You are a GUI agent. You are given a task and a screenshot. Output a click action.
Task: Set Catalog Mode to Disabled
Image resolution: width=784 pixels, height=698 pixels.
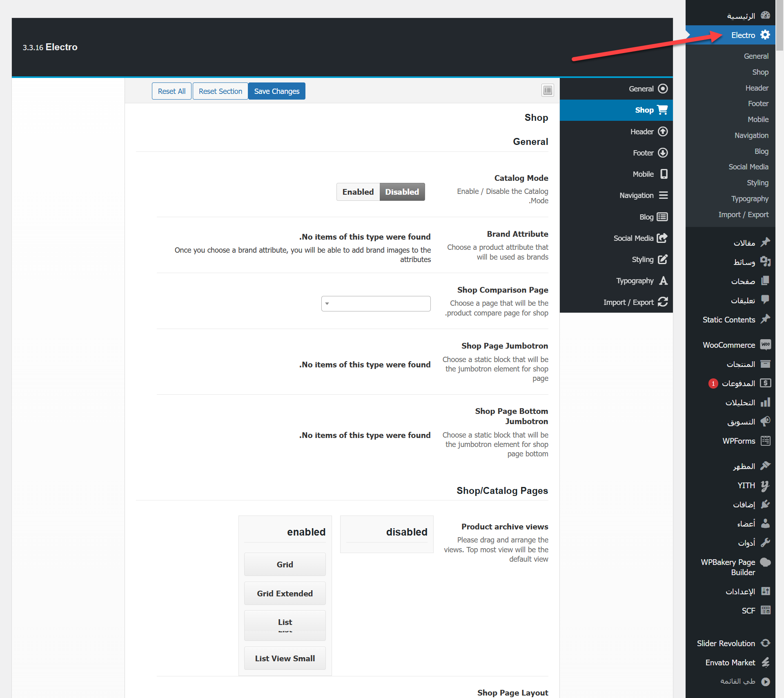point(402,192)
